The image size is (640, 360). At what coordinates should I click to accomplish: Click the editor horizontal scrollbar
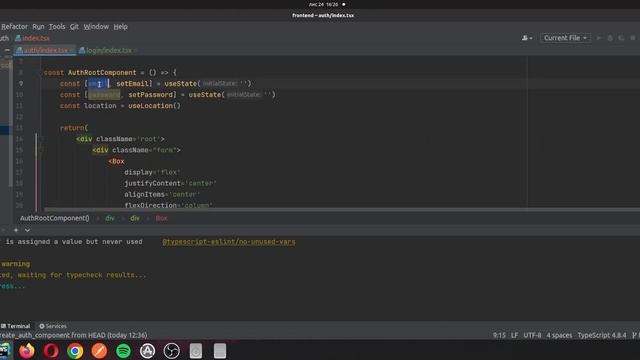pyautogui.click(x=342, y=210)
